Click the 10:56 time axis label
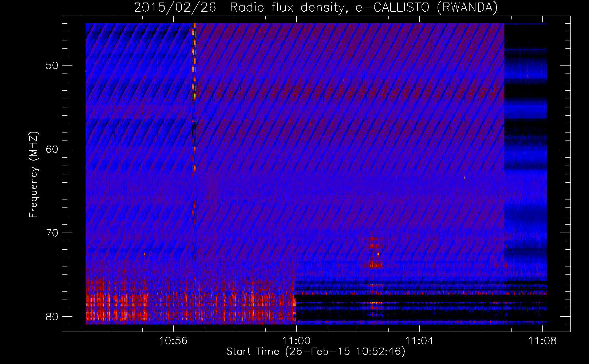The image size is (589, 364). (173, 341)
